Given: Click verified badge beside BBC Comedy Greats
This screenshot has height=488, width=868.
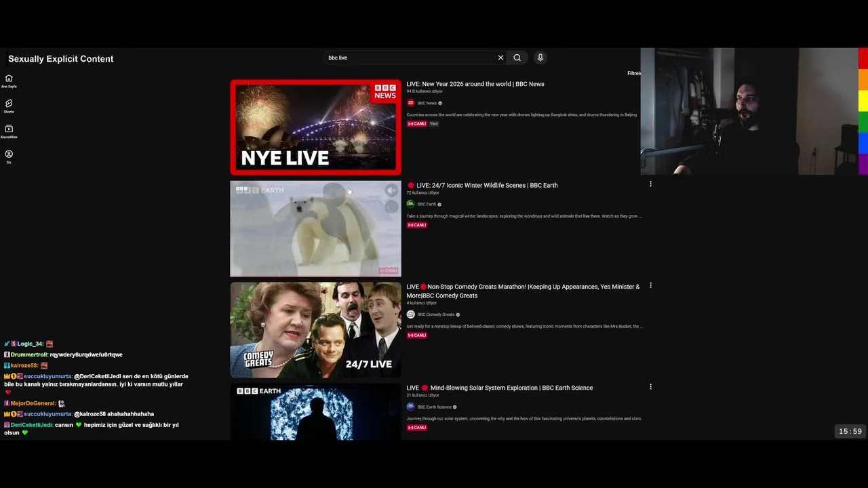Looking at the screenshot, I should [x=458, y=314].
